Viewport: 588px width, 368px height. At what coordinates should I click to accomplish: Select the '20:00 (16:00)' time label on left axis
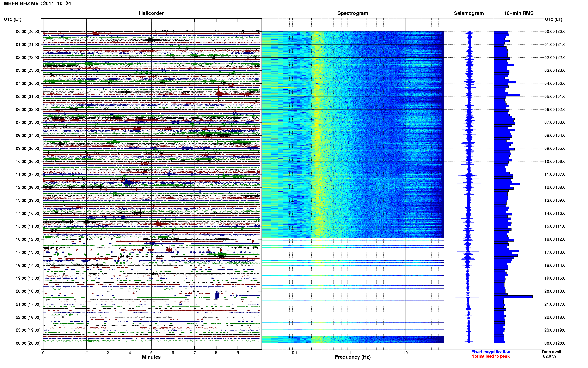[x=28, y=291]
